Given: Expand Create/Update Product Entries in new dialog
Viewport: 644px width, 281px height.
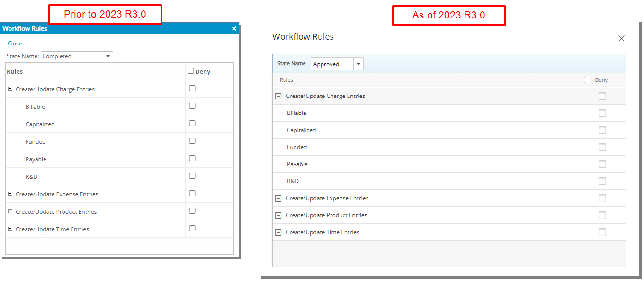Looking at the screenshot, I should click(x=278, y=215).
